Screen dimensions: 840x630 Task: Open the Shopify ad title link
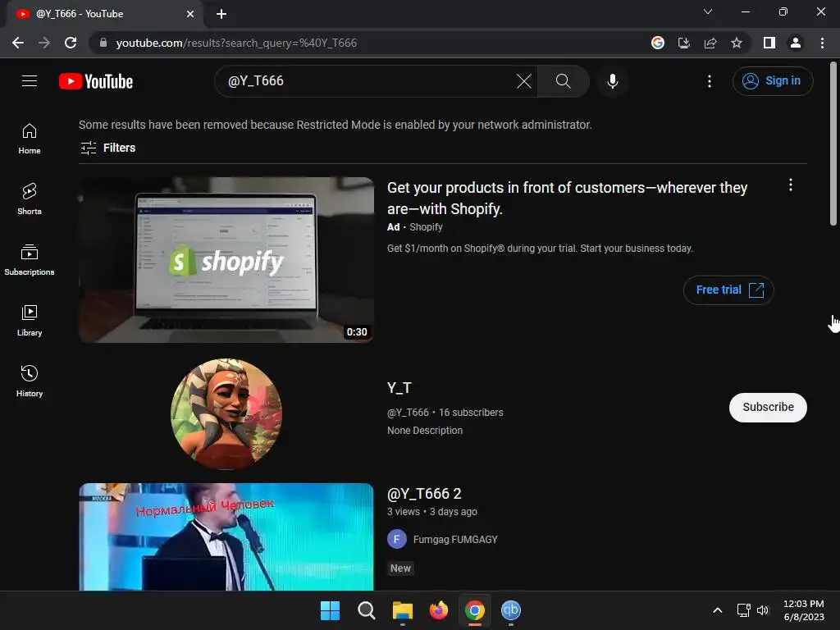[567, 199]
